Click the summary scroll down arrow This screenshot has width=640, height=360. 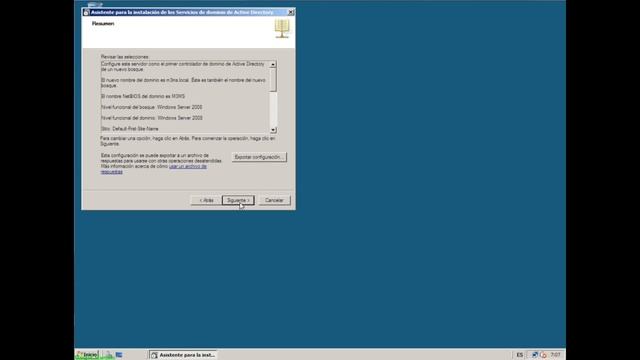tap(273, 130)
